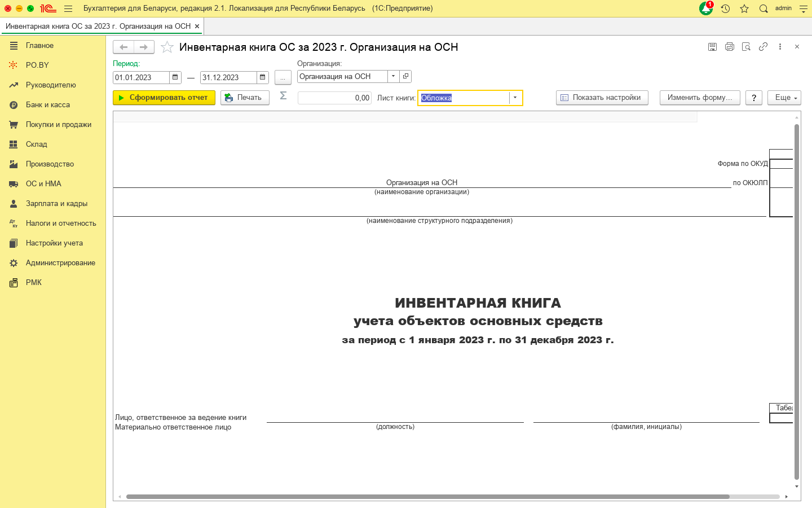Open the Еще dropdown menu
The image size is (812, 508).
[784, 98]
